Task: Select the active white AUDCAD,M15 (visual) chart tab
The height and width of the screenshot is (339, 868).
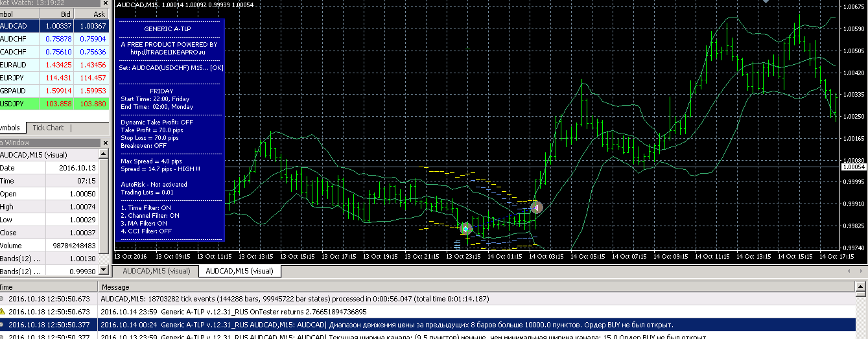Action: click(239, 271)
